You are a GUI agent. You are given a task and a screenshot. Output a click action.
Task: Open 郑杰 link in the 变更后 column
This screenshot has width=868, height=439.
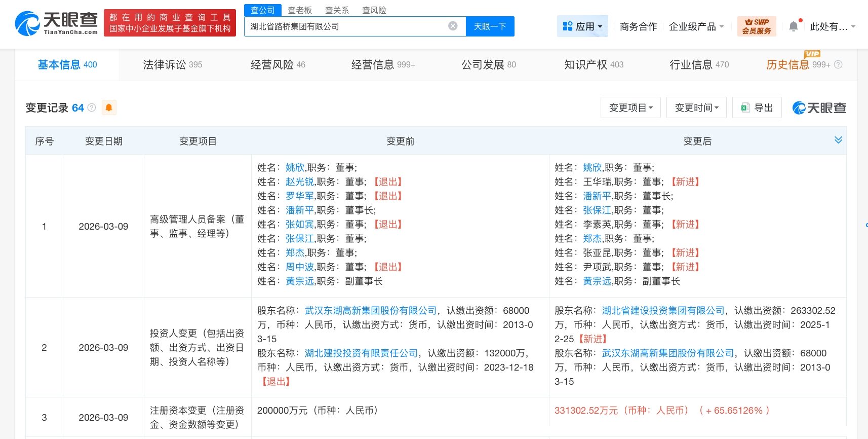click(592, 238)
